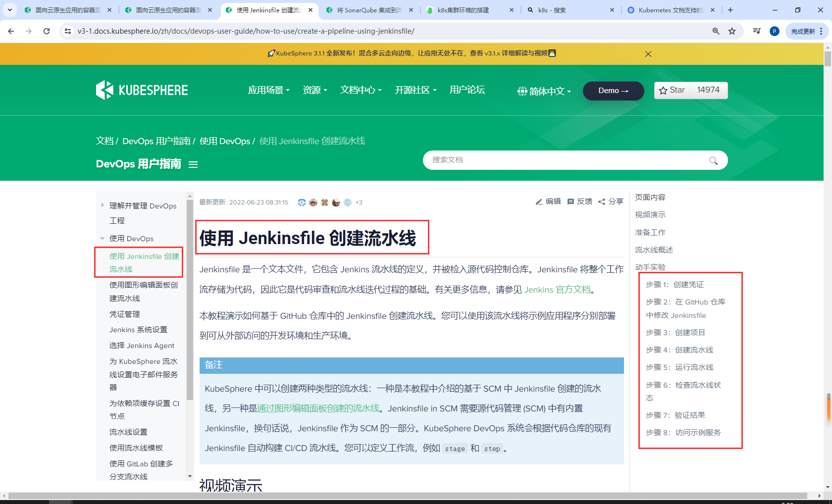Viewport: 832px width, 504px height.
Task: Select Jenkins 系统设置 in sidebar
Action: 138,330
